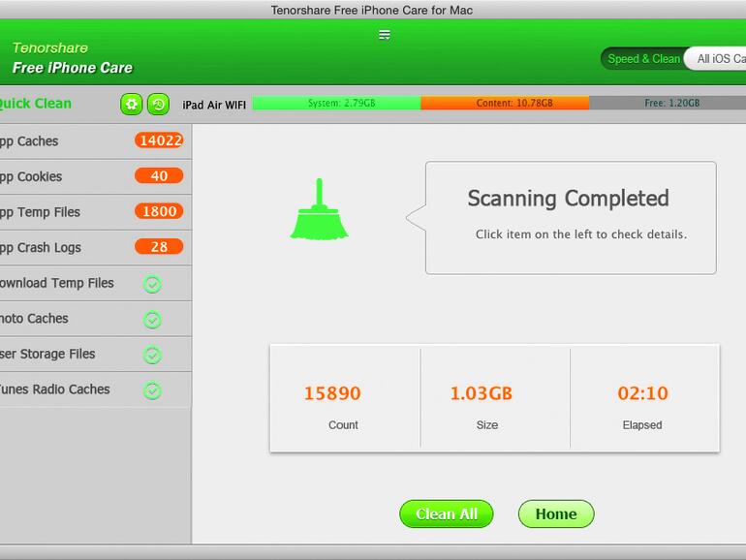Click the 40 badge for App Cookies

tap(159, 175)
